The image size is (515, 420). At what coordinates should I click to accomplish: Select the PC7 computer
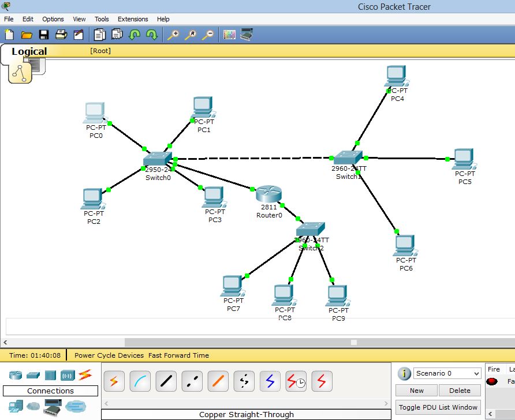click(x=233, y=286)
